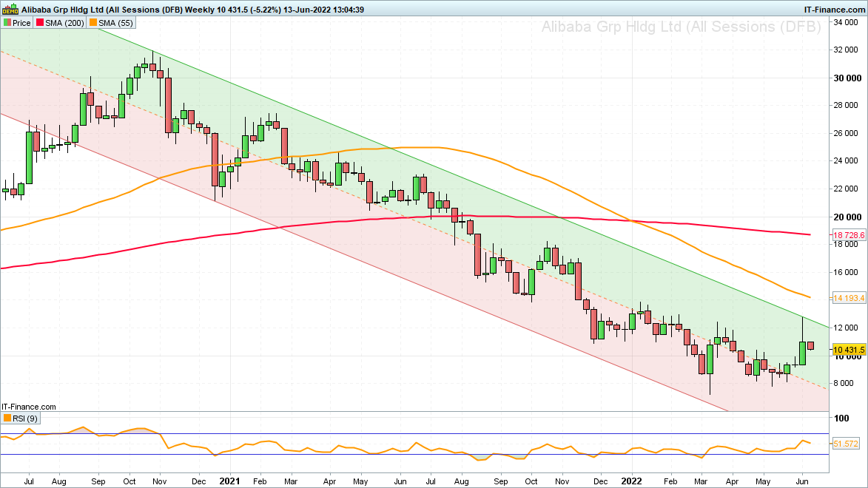Click the latest red weekly candle
Viewport: 868px width, 488px height.
click(x=810, y=346)
